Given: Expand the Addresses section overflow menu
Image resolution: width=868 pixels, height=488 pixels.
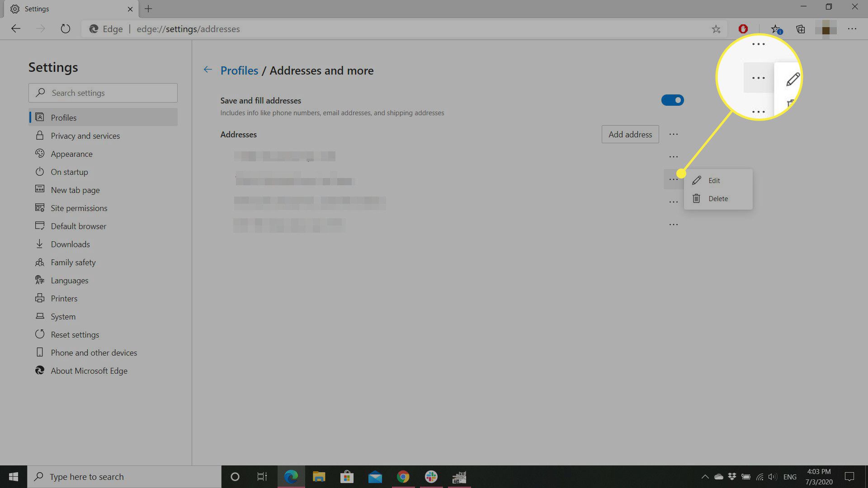Looking at the screenshot, I should point(674,134).
